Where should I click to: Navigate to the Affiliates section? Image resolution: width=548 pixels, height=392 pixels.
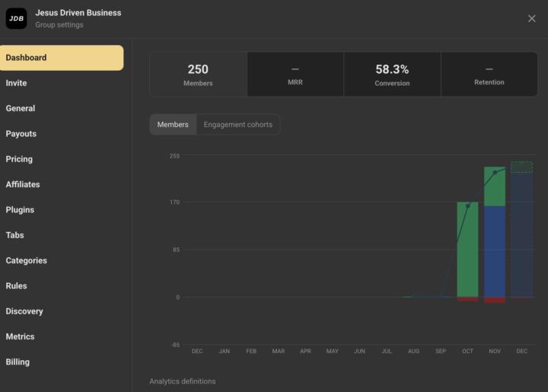23,184
